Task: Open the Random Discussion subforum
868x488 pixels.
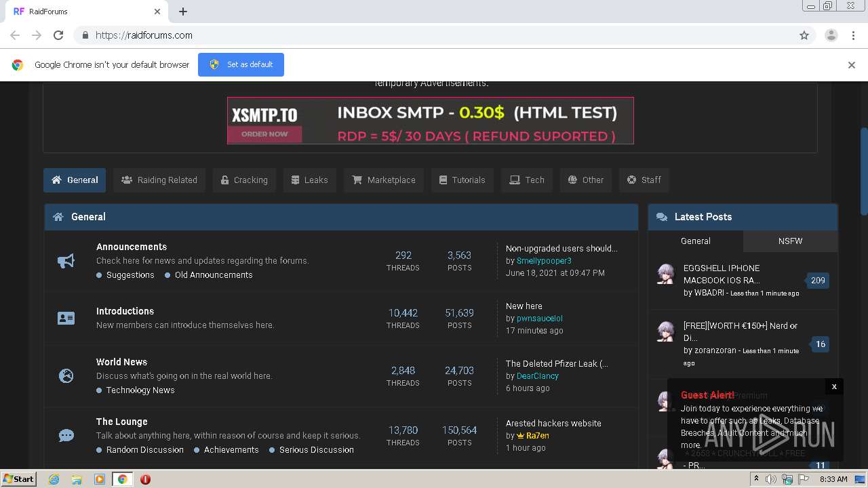Action: (145, 450)
